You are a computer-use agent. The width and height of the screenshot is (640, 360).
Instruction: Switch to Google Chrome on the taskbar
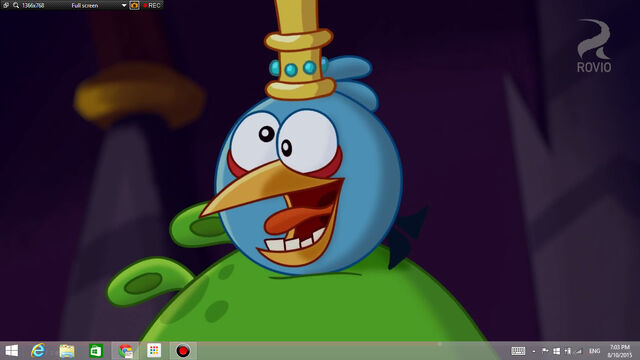pyautogui.click(x=125, y=351)
